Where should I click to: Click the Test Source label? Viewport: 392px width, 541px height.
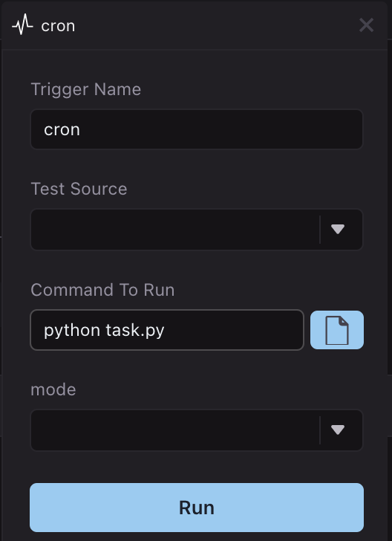point(79,189)
